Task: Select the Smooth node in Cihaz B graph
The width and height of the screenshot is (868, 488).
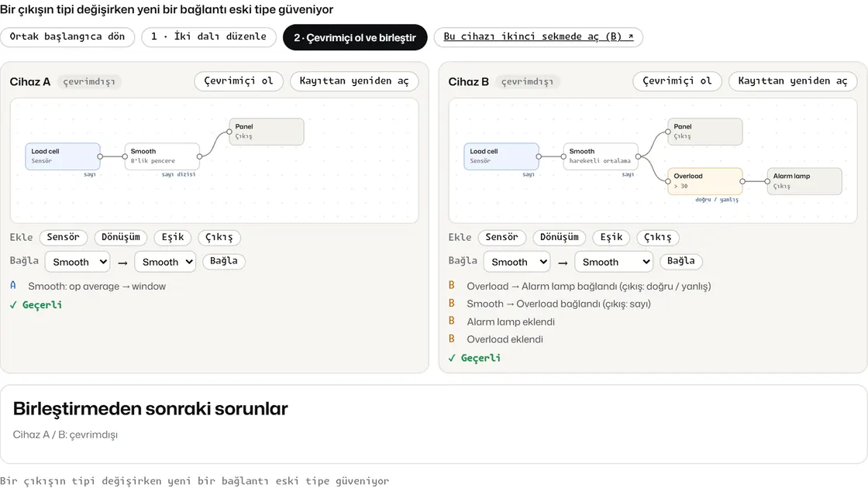Action: tap(601, 156)
